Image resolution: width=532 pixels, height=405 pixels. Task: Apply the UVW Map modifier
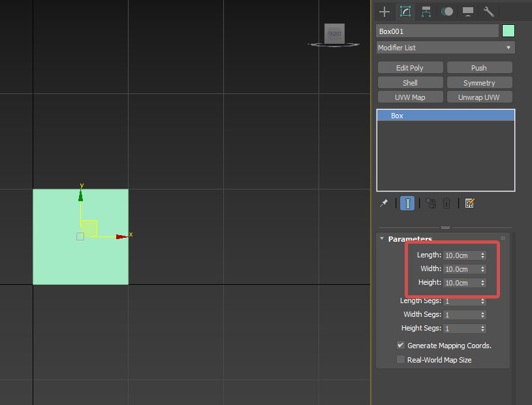click(410, 97)
